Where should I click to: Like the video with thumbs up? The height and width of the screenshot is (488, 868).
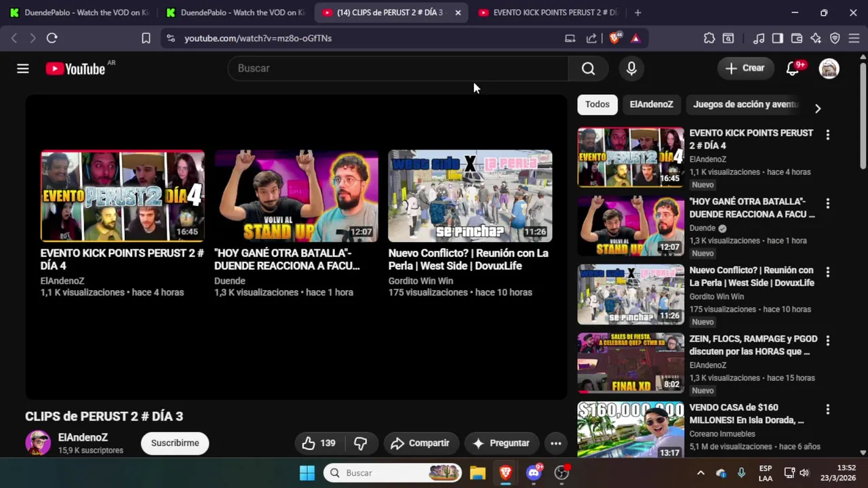pyautogui.click(x=319, y=443)
